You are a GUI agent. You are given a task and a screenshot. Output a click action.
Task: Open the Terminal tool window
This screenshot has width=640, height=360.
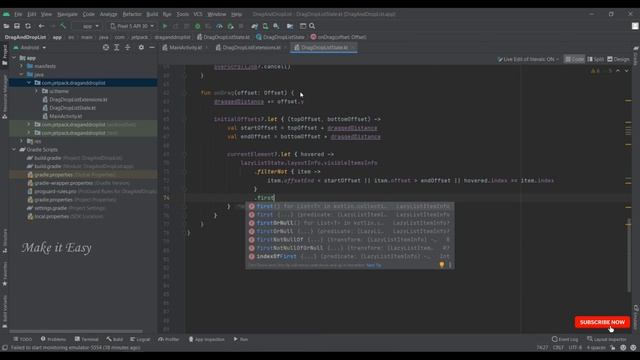click(x=87, y=339)
